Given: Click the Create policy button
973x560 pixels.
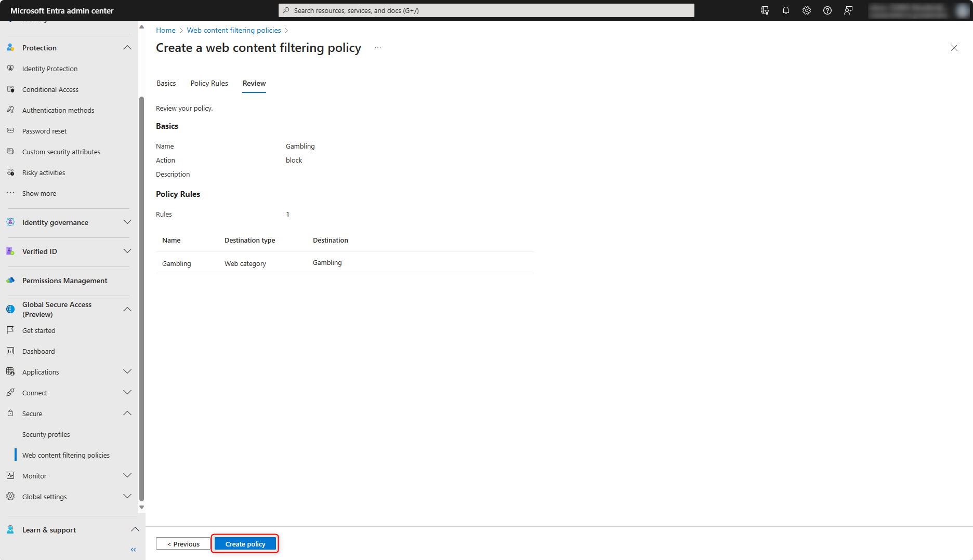Looking at the screenshot, I should tap(245, 543).
